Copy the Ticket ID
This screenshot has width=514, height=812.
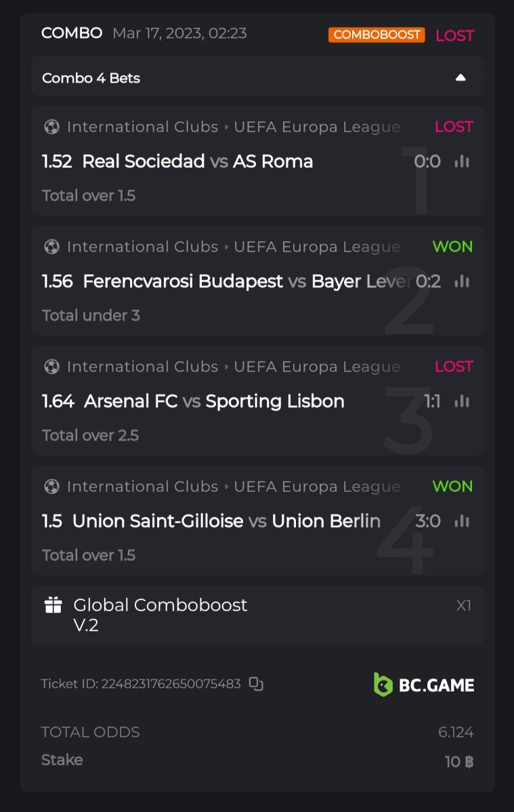[256, 683]
